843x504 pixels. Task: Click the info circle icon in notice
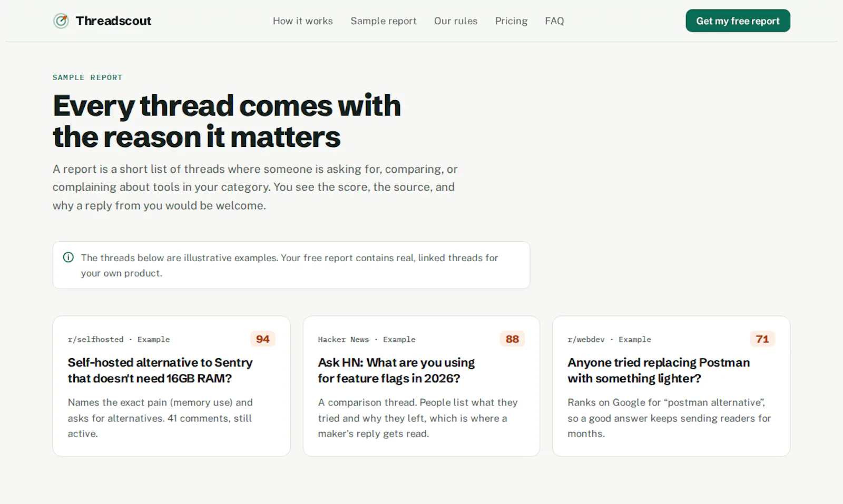(x=68, y=258)
